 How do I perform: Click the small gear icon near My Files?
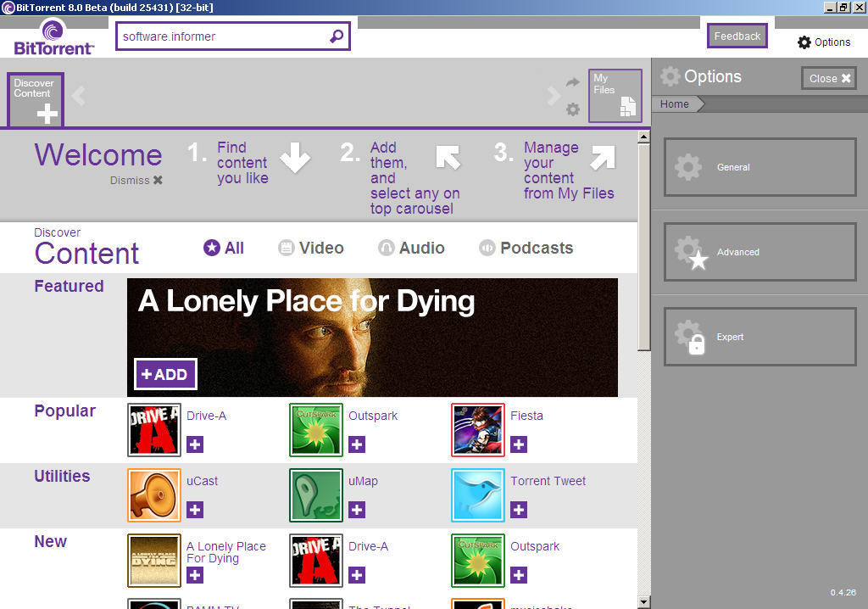(573, 109)
